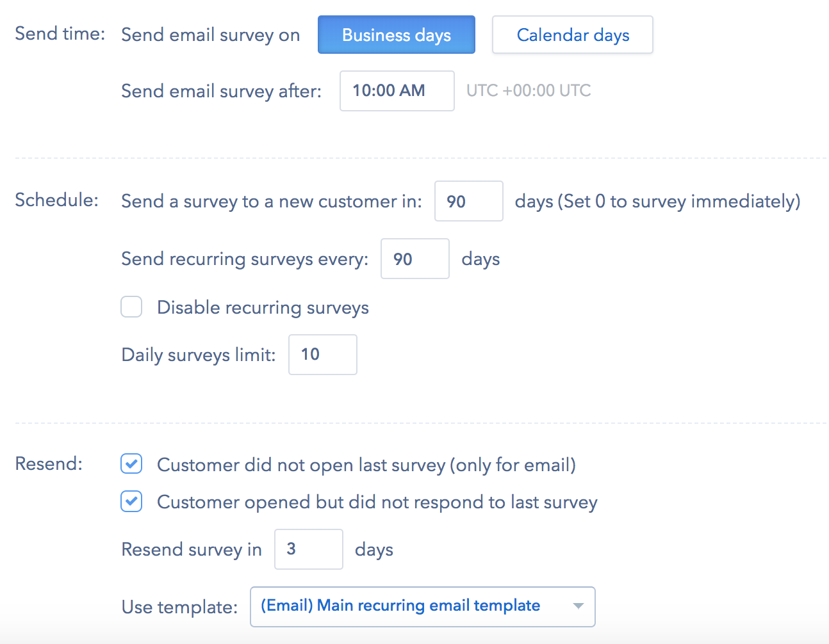Click the 'Send time:' section label
This screenshot has height=644, width=829.
(60, 33)
